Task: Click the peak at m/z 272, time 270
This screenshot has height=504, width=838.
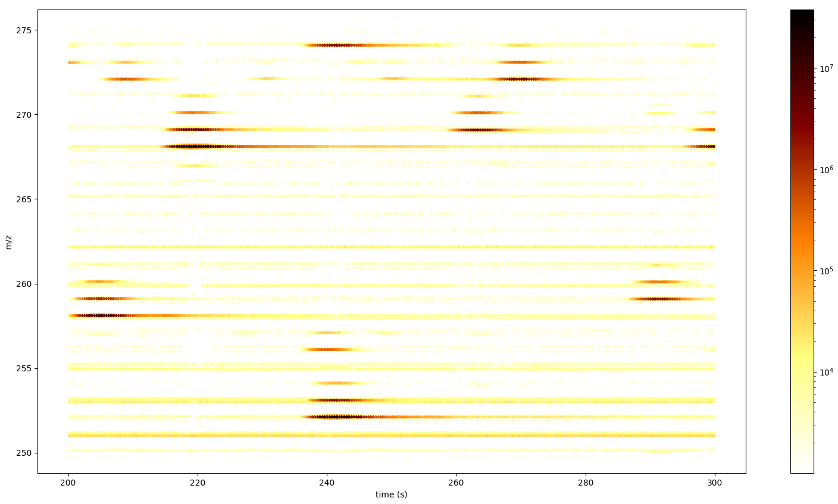Action: pos(521,79)
